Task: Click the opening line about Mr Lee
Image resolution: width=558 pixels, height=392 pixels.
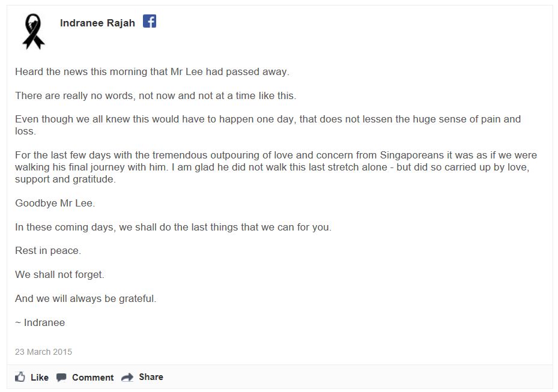Action: pyautogui.click(x=152, y=72)
